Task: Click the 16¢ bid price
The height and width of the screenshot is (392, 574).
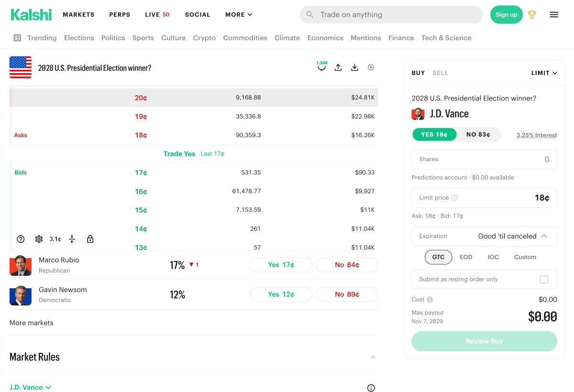Action: 141,191
